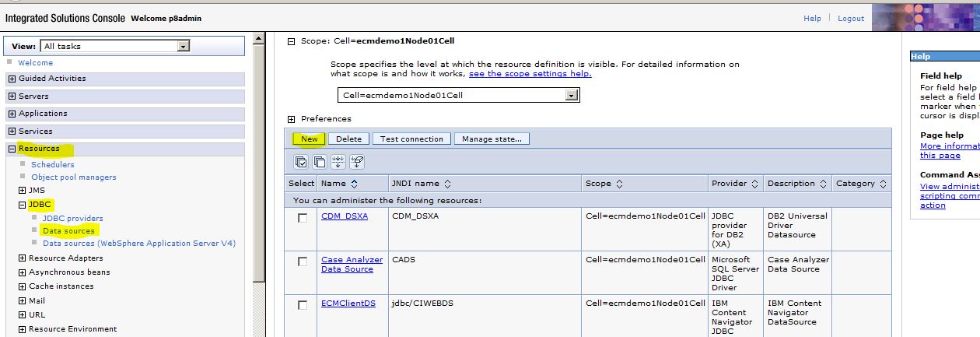The height and width of the screenshot is (337, 980).
Task: Tick the ECMClientDS row checkbox
Action: tap(303, 306)
